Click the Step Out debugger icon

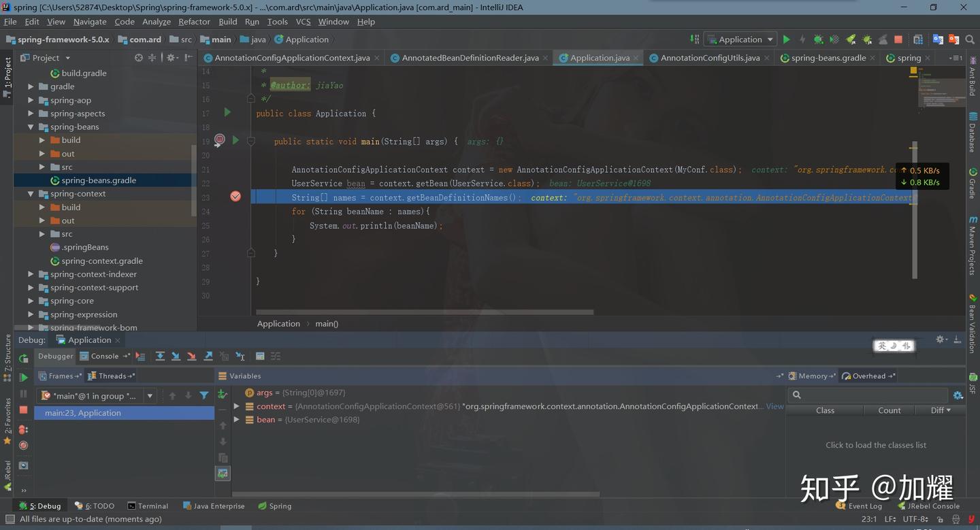coord(208,356)
